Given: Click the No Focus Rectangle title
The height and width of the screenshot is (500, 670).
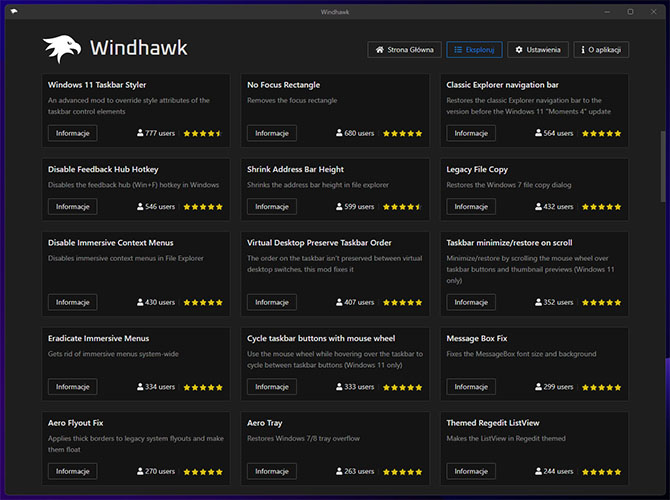Looking at the screenshot, I should click(283, 85).
